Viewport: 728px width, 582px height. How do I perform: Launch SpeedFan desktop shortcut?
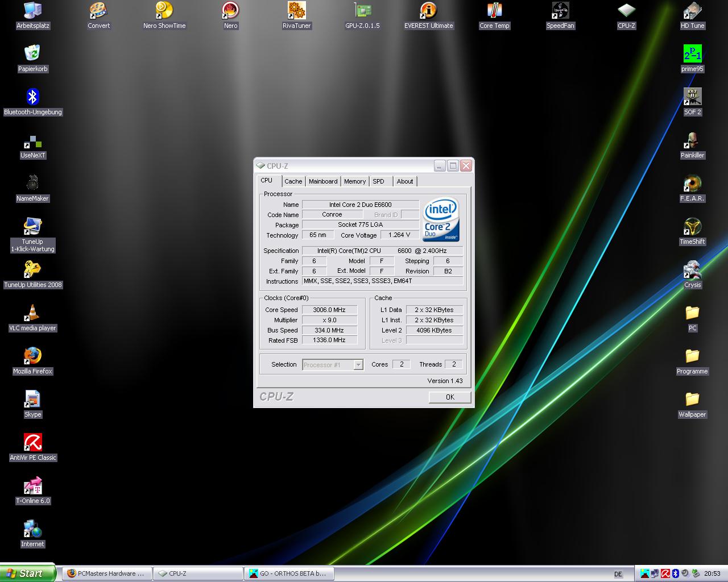click(x=560, y=15)
